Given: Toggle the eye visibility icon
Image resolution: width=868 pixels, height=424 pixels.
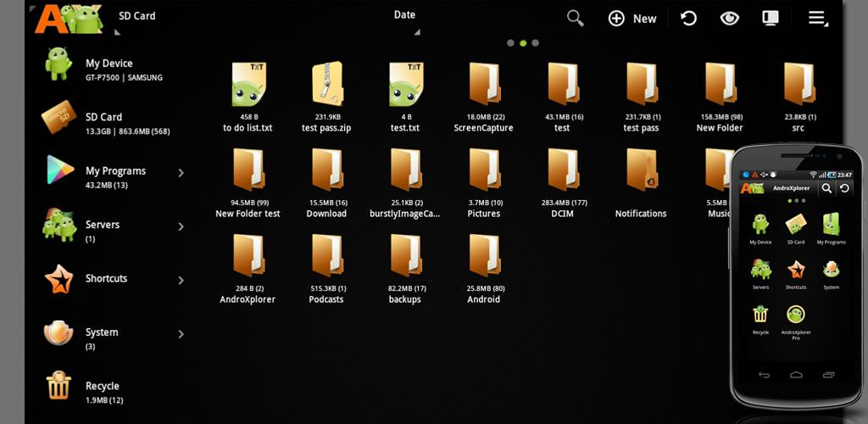Looking at the screenshot, I should [x=730, y=19].
